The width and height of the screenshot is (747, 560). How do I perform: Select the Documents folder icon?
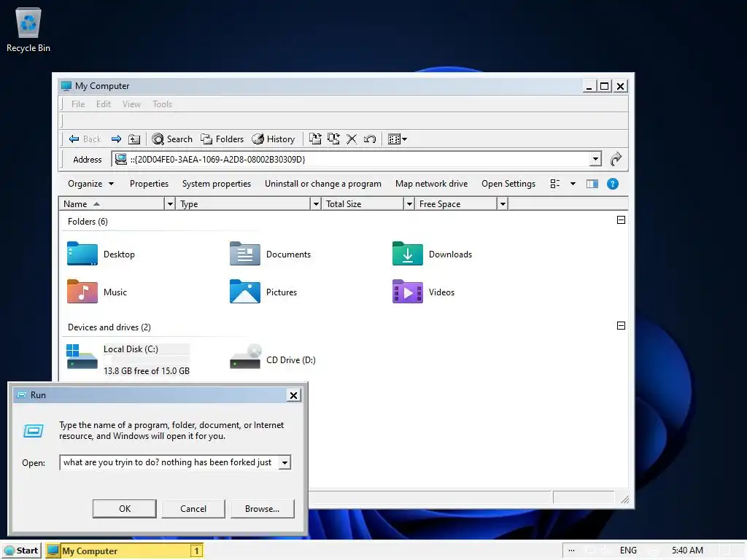click(245, 253)
